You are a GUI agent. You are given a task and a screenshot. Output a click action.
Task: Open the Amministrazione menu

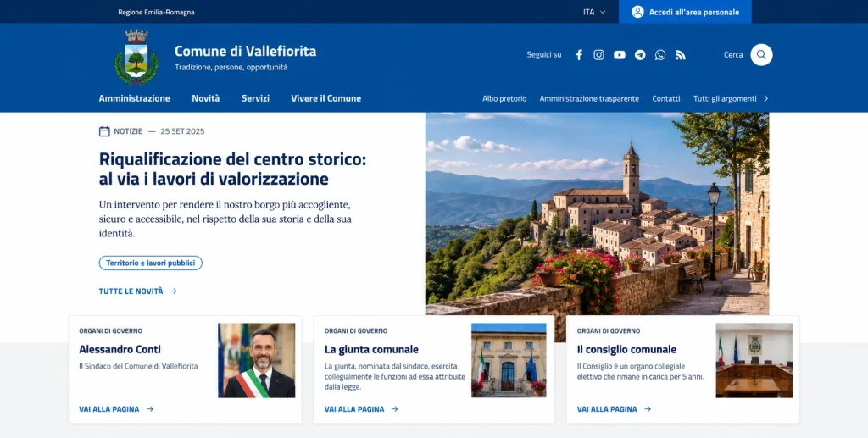point(135,98)
